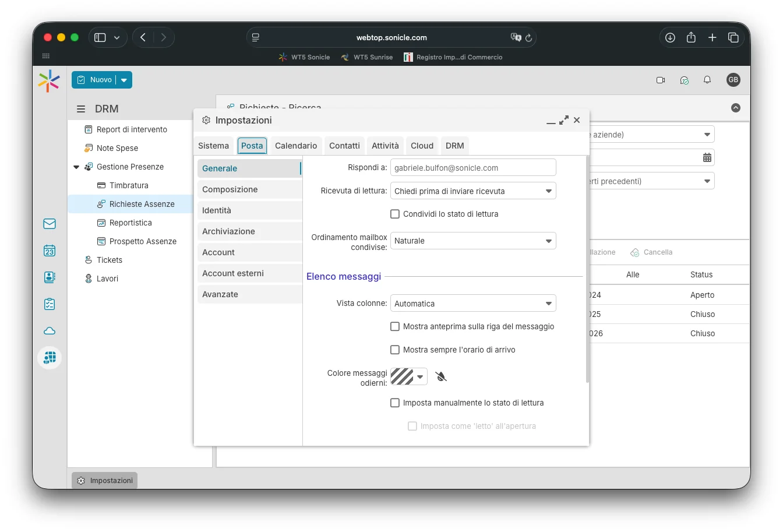Click the video camera meeting icon
This screenshot has height=532, width=783.
pyautogui.click(x=661, y=80)
